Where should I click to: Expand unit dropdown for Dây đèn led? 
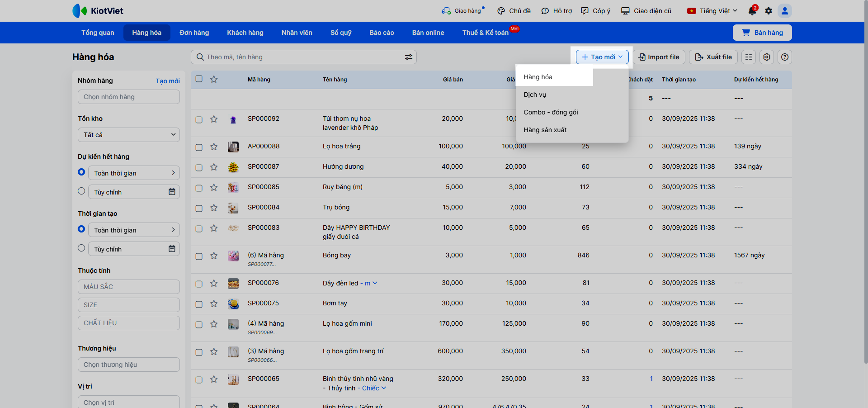coord(375,283)
